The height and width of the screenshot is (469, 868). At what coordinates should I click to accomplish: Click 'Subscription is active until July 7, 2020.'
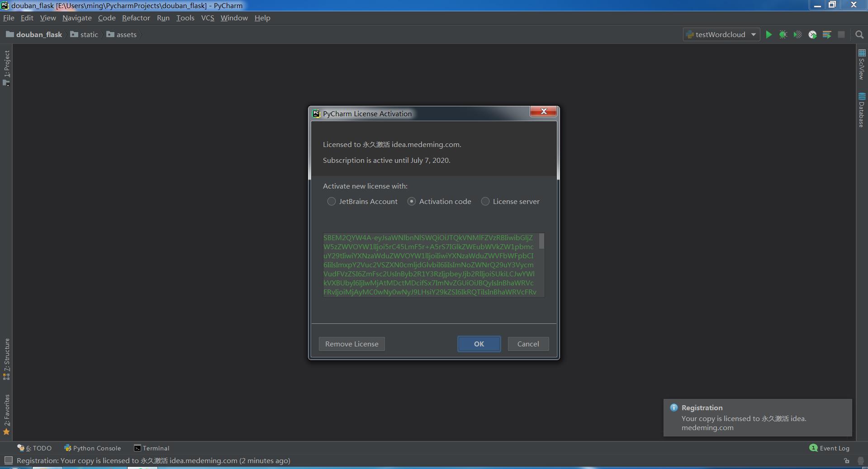click(x=387, y=160)
